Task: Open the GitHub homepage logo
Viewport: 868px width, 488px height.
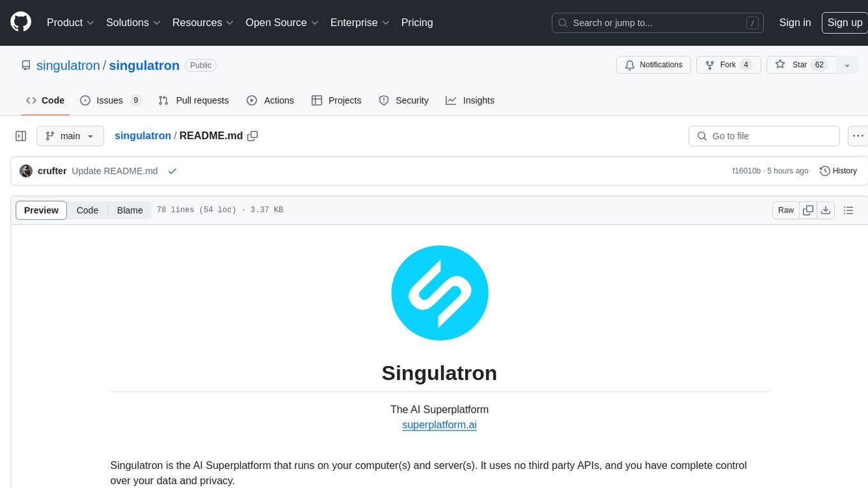Action: [x=20, y=22]
